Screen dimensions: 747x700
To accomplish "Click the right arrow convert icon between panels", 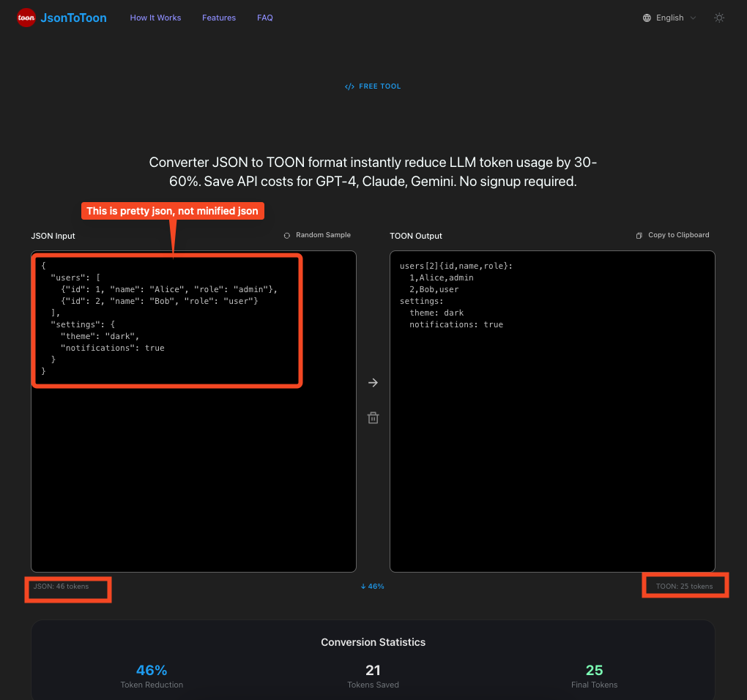I will tap(373, 382).
